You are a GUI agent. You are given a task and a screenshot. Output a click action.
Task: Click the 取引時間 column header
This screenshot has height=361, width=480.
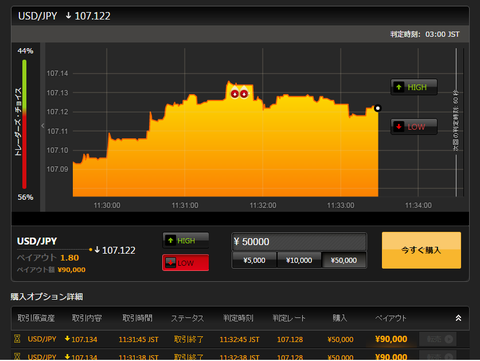[x=137, y=318]
